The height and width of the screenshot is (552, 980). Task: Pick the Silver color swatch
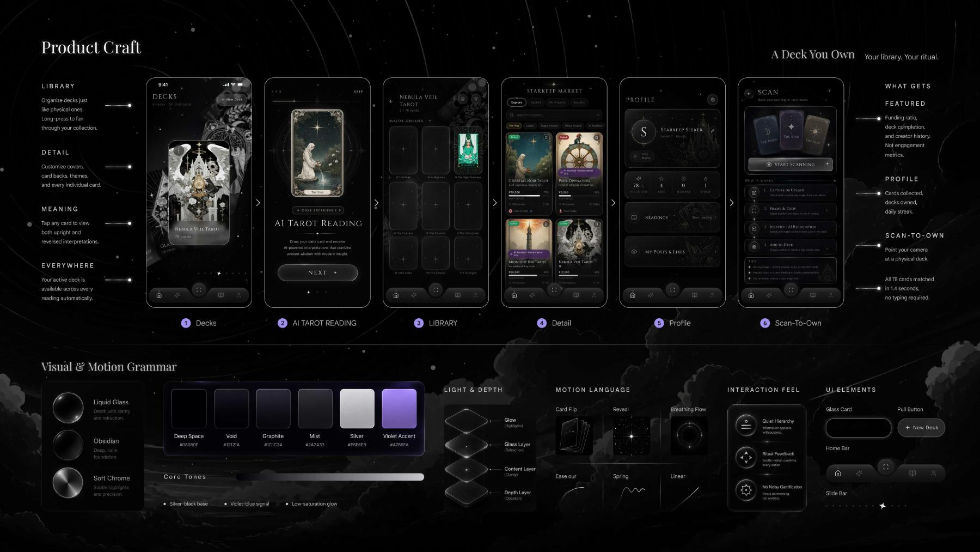(x=357, y=409)
